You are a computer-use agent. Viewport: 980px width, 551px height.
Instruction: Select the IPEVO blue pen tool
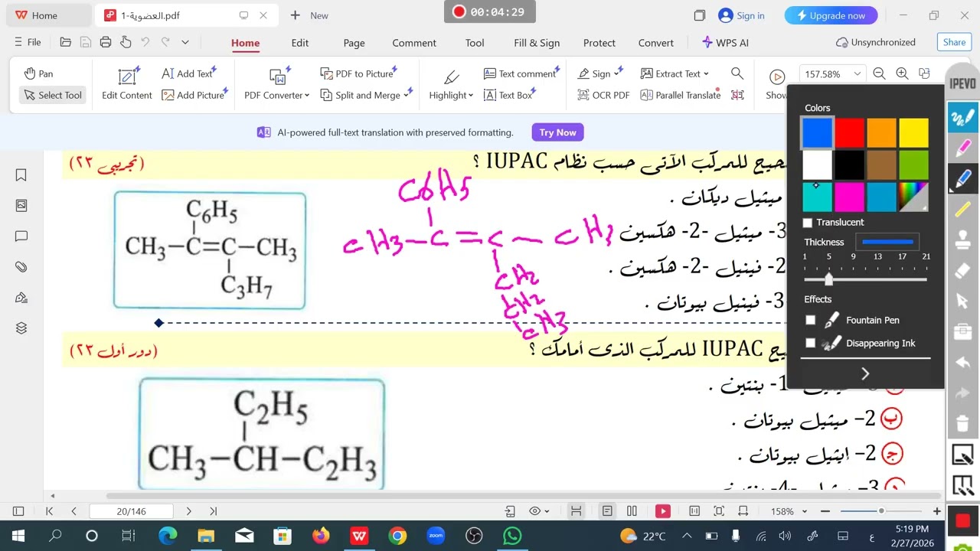click(x=962, y=179)
